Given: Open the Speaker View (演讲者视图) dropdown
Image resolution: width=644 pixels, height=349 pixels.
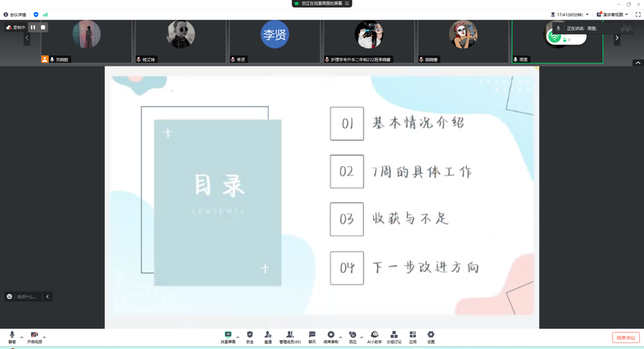Looking at the screenshot, I should 613,15.
